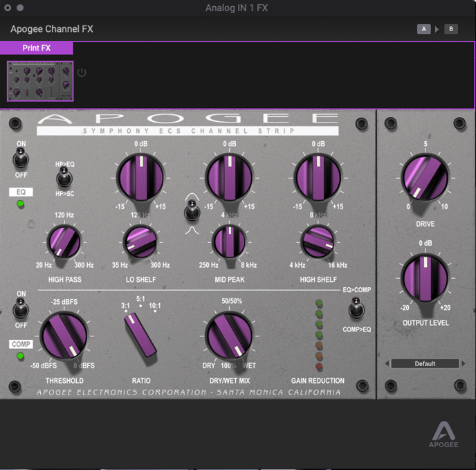
Task: Click the green EQ status LED
Action: pos(20,204)
